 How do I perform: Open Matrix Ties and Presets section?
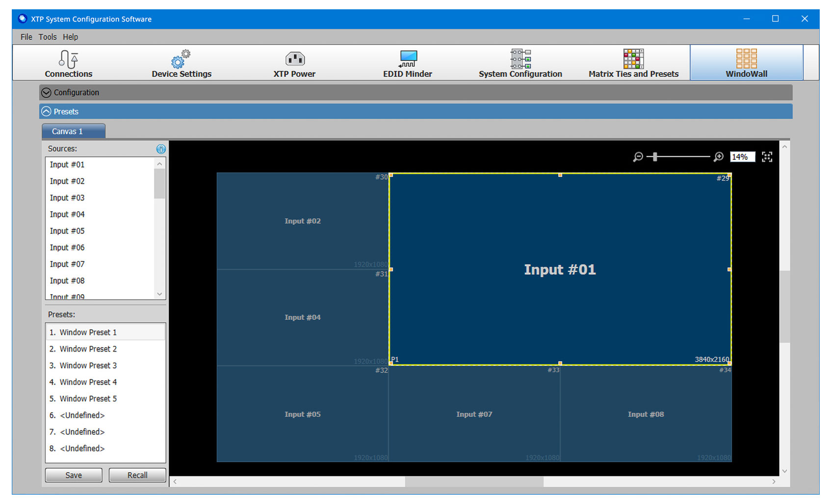pyautogui.click(x=633, y=63)
